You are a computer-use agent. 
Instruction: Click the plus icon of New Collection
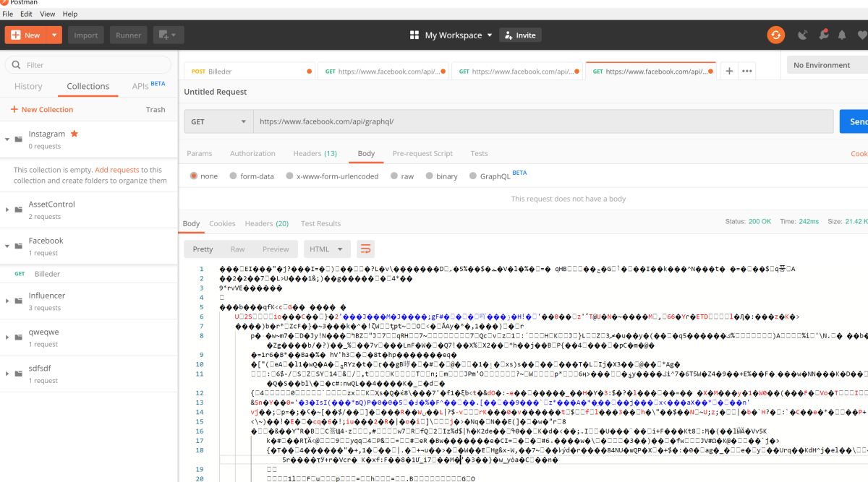click(14, 109)
